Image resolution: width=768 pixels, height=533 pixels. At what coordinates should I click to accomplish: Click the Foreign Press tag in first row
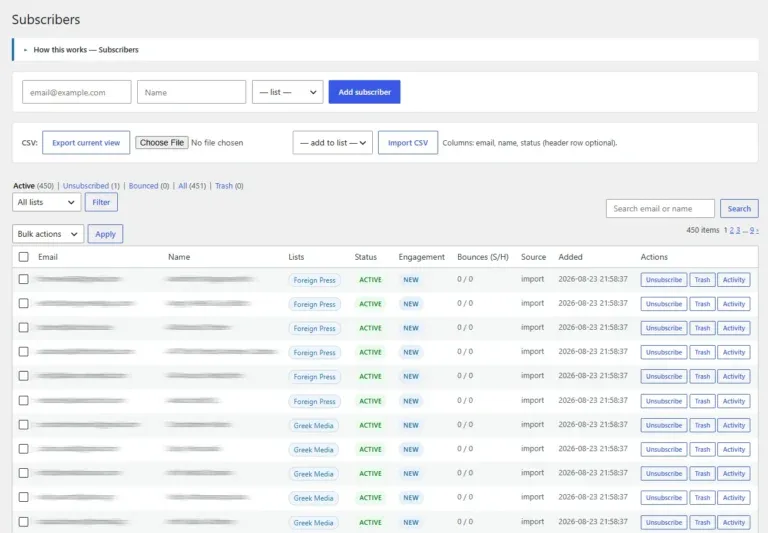coord(314,280)
